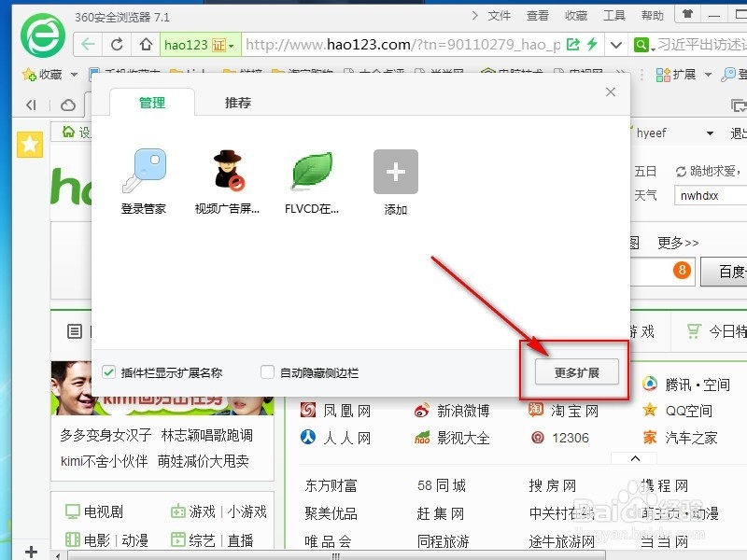
Task: Open the 收藏 menu in title bar
Action: pyautogui.click(x=576, y=16)
